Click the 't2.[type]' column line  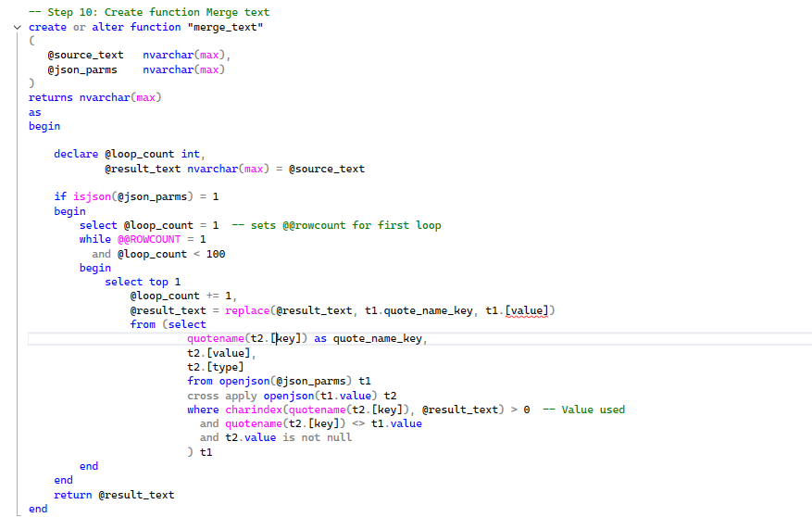pyautogui.click(x=216, y=367)
